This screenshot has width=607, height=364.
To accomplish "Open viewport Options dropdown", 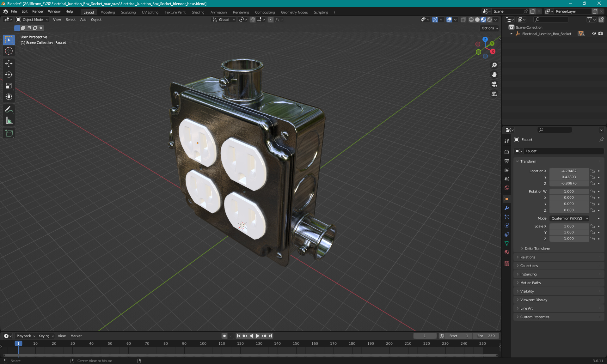I will pyautogui.click(x=489, y=28).
